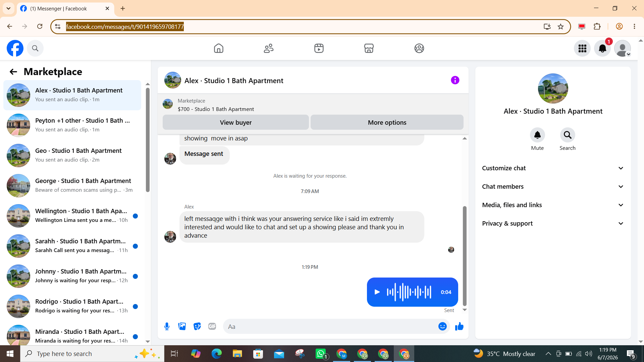
Task: Expand Media, files and links section
Action: coord(553,205)
